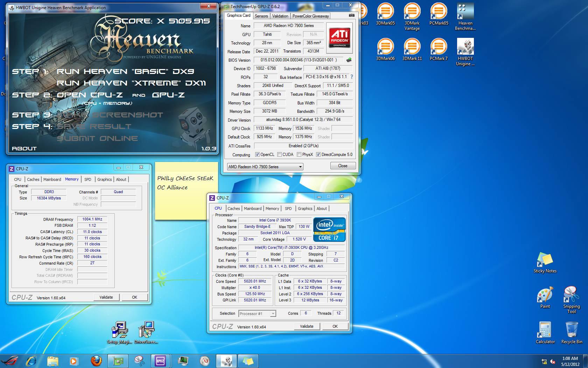Switch to Sticky Notes via taskbar icon
This screenshot has height=368, width=588.
tap(248, 361)
